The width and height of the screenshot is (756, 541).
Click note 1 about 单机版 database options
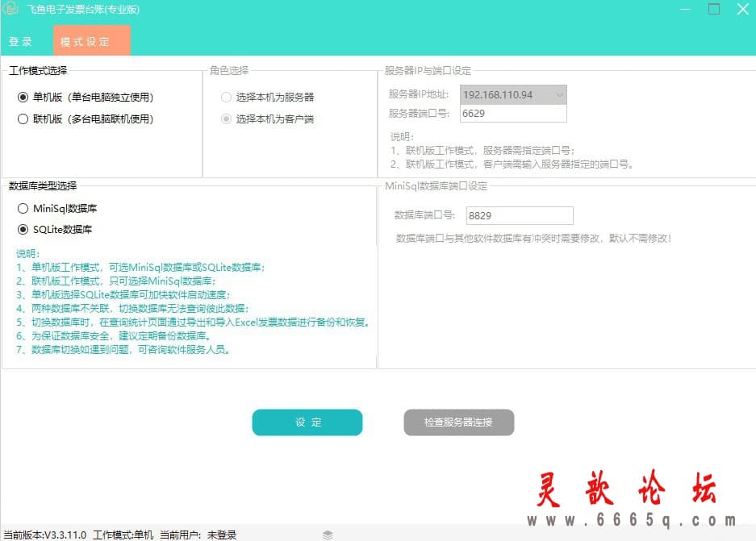[140, 268]
